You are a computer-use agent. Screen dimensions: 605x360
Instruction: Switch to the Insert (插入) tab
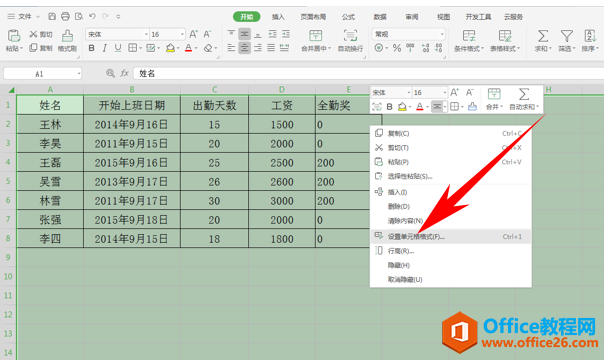click(x=278, y=17)
